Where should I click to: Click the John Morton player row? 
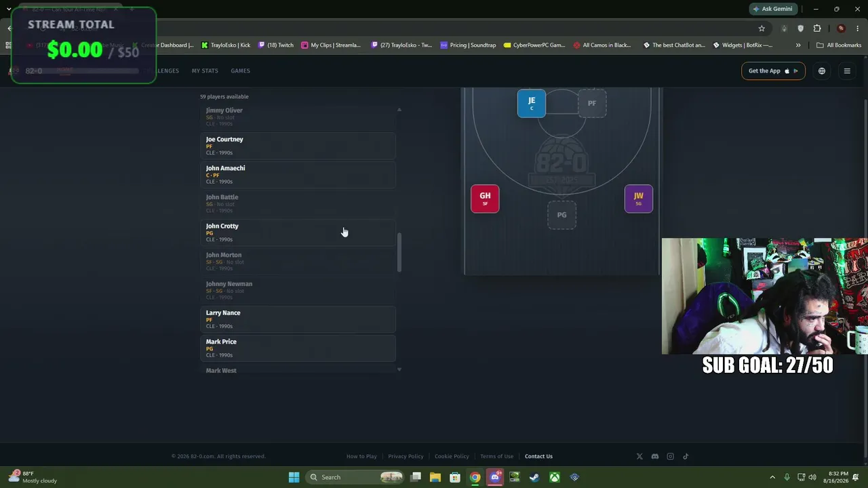298,262
